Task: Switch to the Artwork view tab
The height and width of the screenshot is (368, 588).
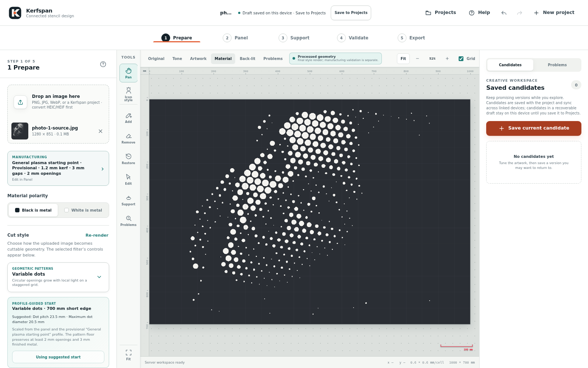Action: (x=198, y=59)
